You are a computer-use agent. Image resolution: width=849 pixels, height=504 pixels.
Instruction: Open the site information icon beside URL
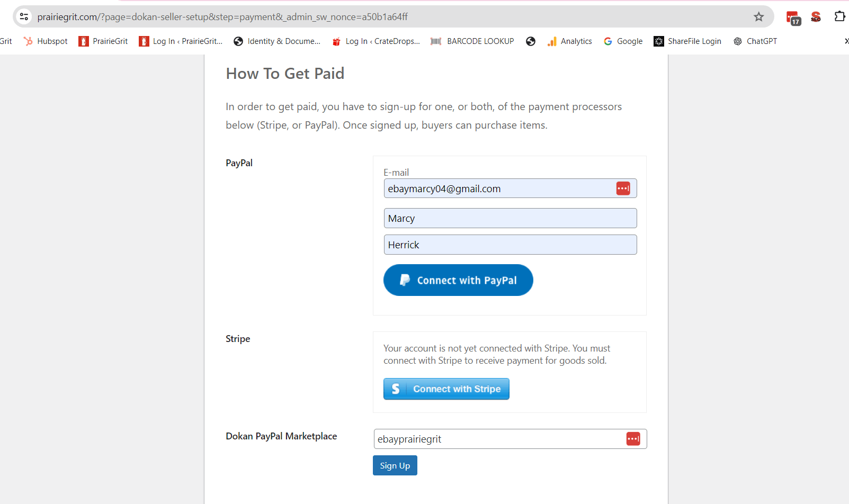click(x=24, y=17)
